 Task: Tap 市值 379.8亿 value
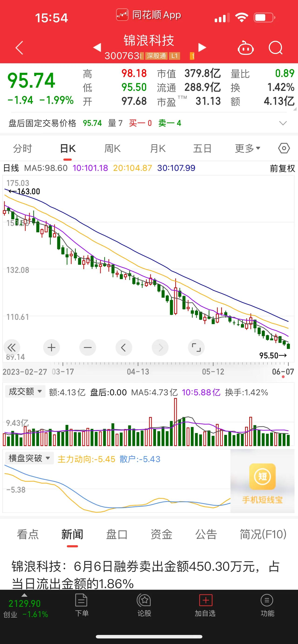pos(203,73)
